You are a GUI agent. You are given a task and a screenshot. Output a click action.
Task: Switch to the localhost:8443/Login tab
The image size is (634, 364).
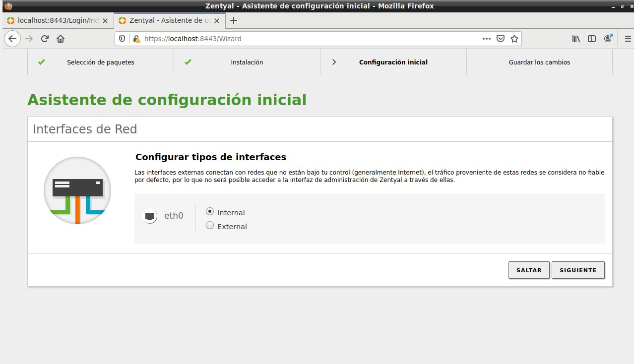(54, 20)
